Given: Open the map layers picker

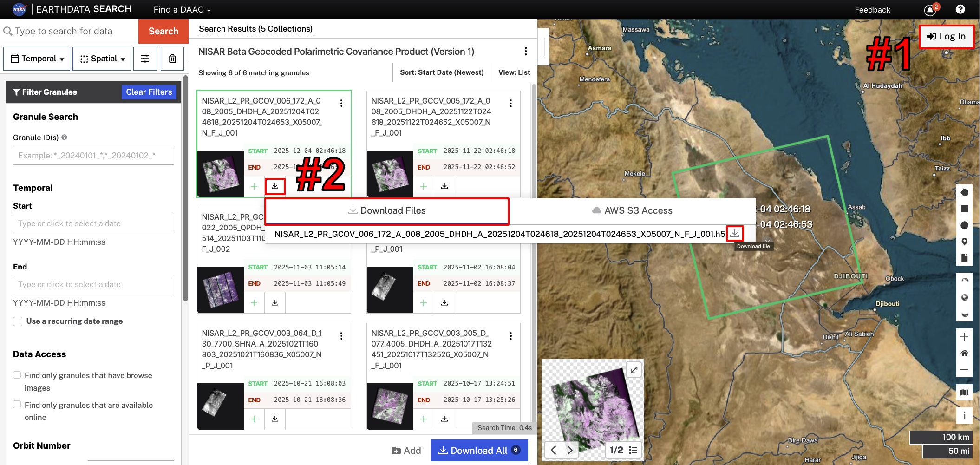Looking at the screenshot, I should 964,392.
